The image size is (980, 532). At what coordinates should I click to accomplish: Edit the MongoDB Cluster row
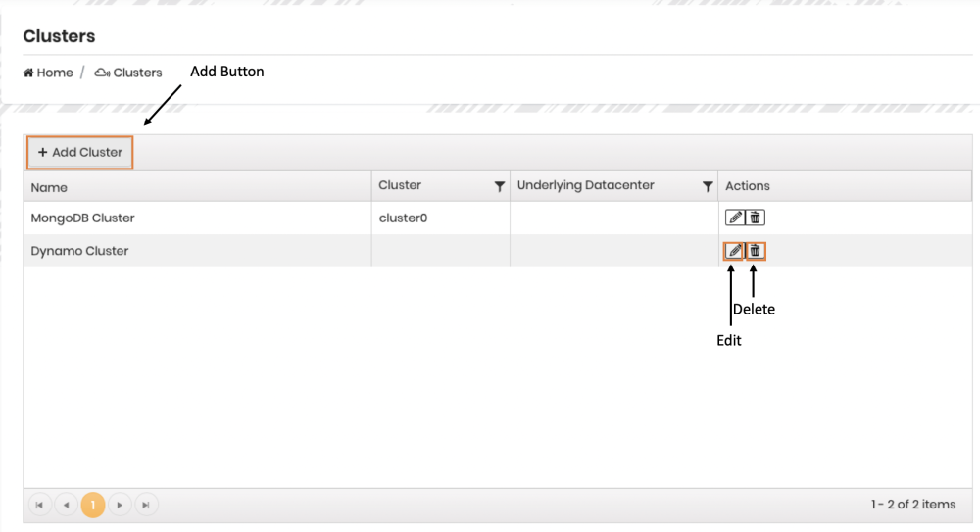tap(734, 218)
